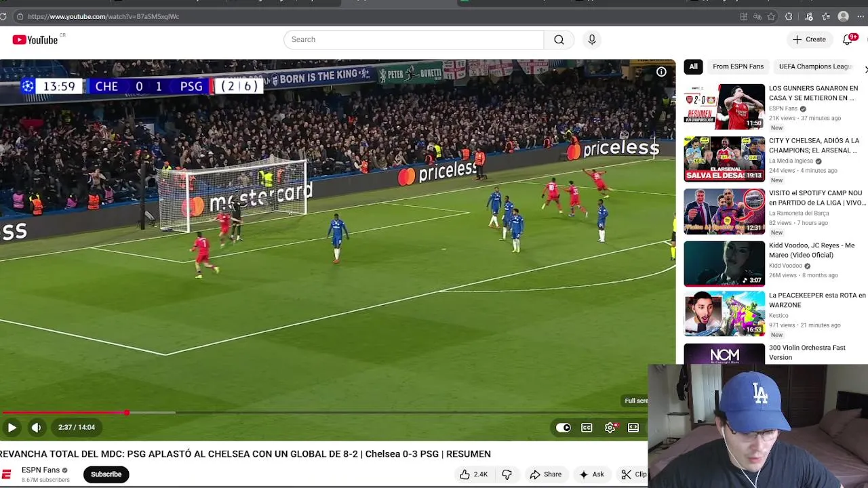Screen dimensions: 868x488
Task: Click the video title text
Action: (x=245, y=454)
